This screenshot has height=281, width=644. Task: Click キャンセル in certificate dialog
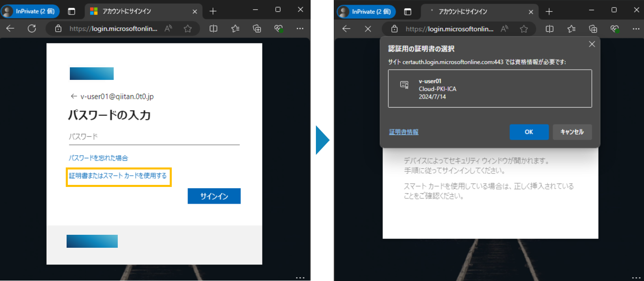coord(572,132)
